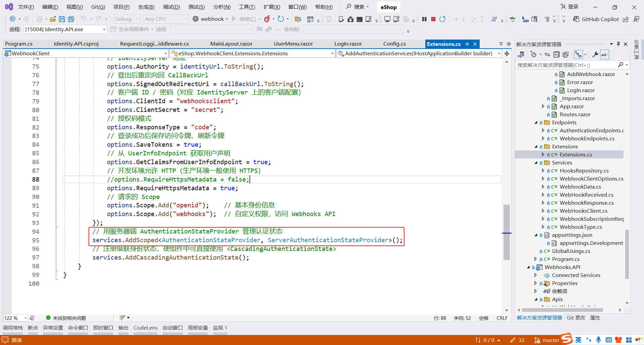The image size is (644, 345).
Task: Collapse the Endpoints folder in Solution Explorer
Action: pos(536,123)
